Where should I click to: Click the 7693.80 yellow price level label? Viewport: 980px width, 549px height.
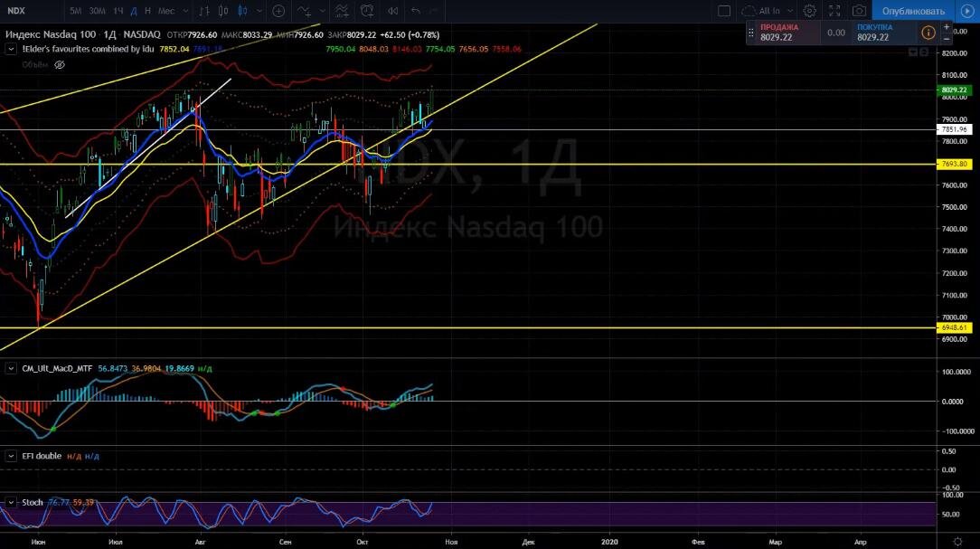click(955, 164)
